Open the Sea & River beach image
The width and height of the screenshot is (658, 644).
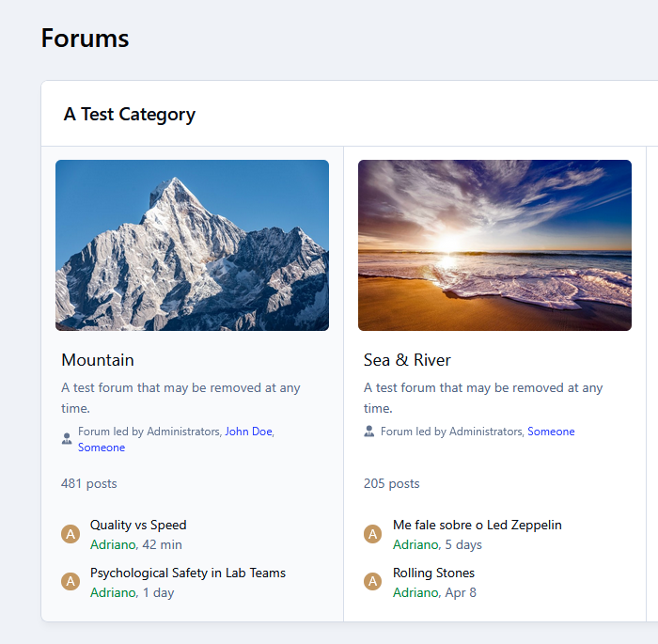tap(494, 245)
